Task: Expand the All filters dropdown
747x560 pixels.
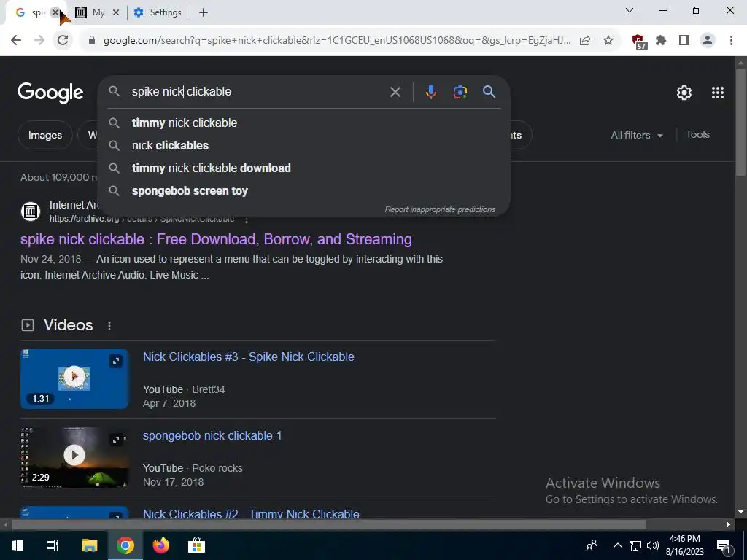Action: (x=637, y=135)
